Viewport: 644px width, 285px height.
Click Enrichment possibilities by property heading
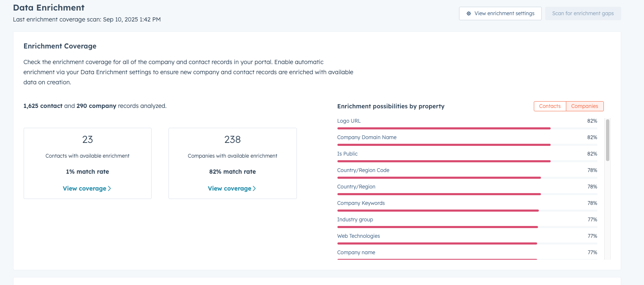(x=391, y=106)
